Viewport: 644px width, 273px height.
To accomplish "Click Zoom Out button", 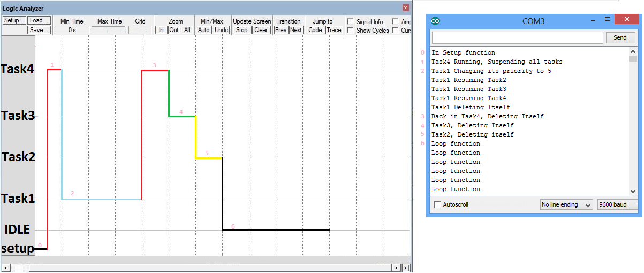I will [174, 30].
